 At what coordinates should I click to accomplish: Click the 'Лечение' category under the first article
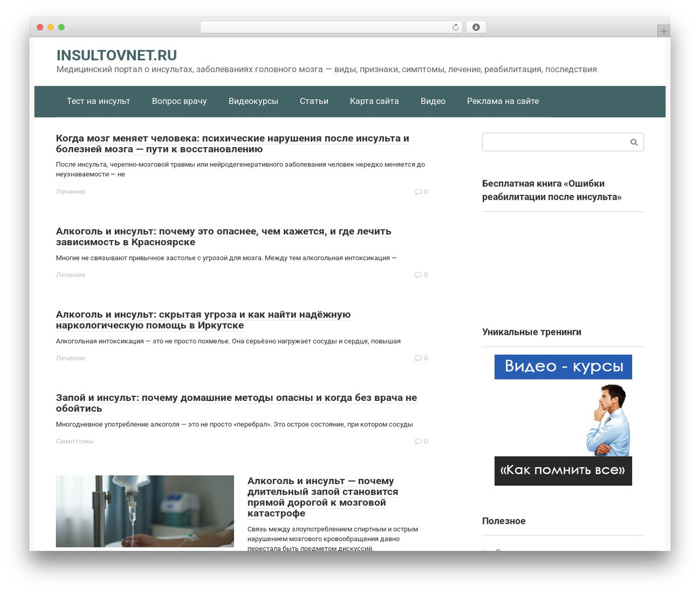(71, 191)
